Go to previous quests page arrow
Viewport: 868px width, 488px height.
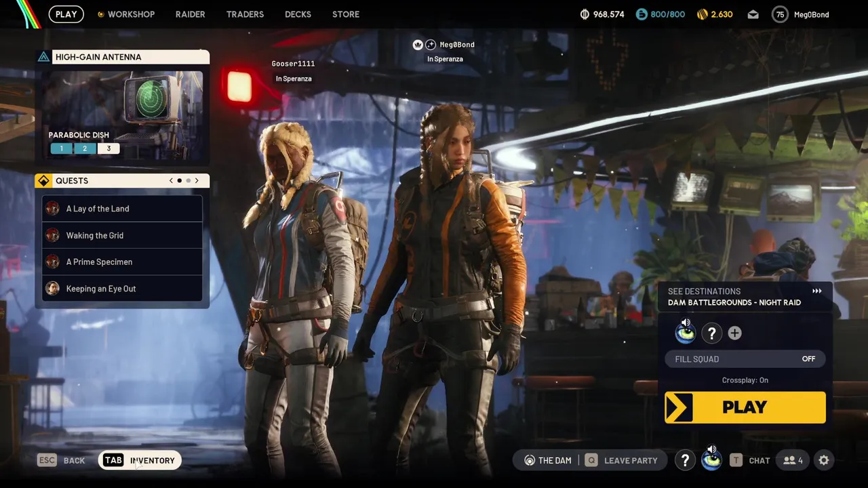pyautogui.click(x=172, y=181)
